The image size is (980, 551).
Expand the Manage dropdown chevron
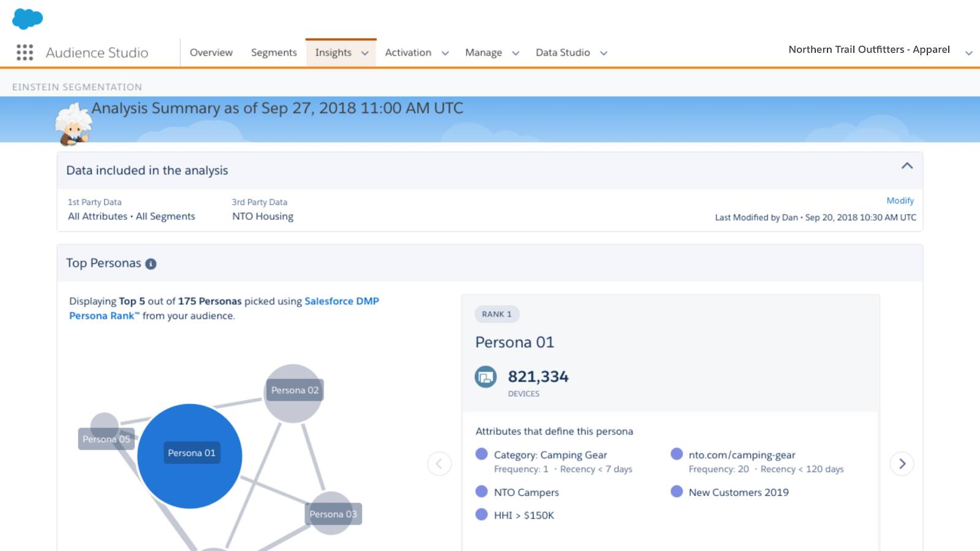click(x=516, y=53)
